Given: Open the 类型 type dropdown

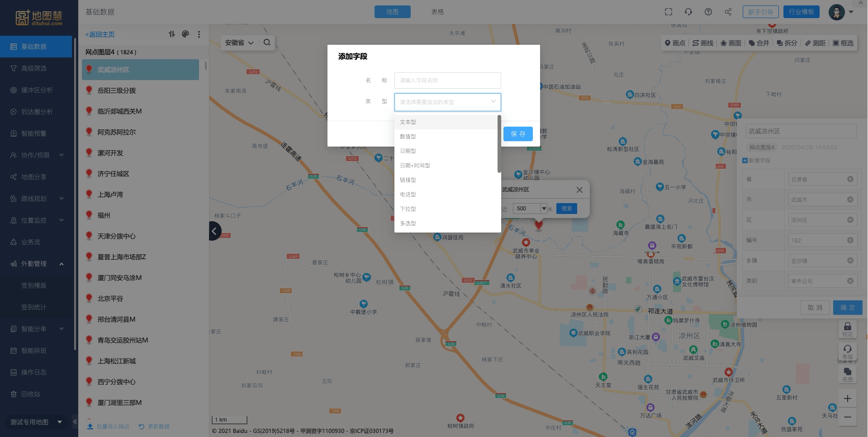Looking at the screenshot, I should click(x=447, y=102).
